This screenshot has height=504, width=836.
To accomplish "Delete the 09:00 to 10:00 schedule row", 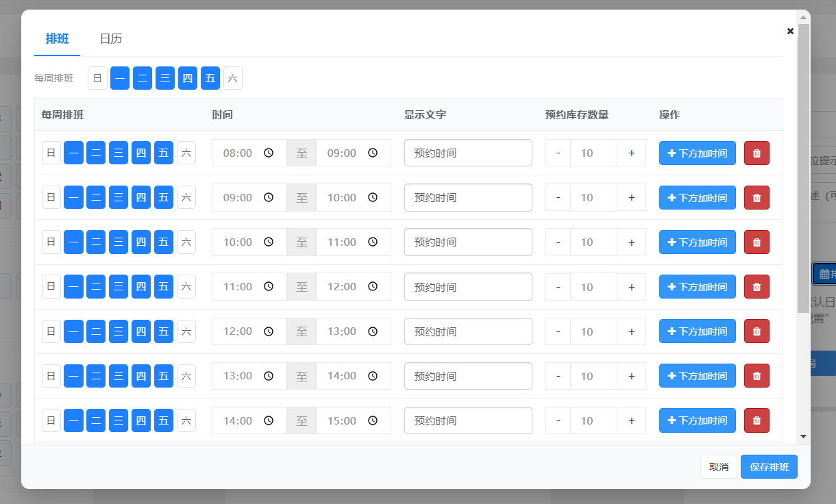I will pos(757,197).
